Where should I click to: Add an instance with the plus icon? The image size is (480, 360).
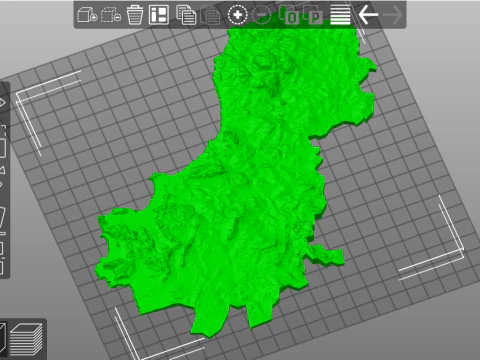(237, 15)
